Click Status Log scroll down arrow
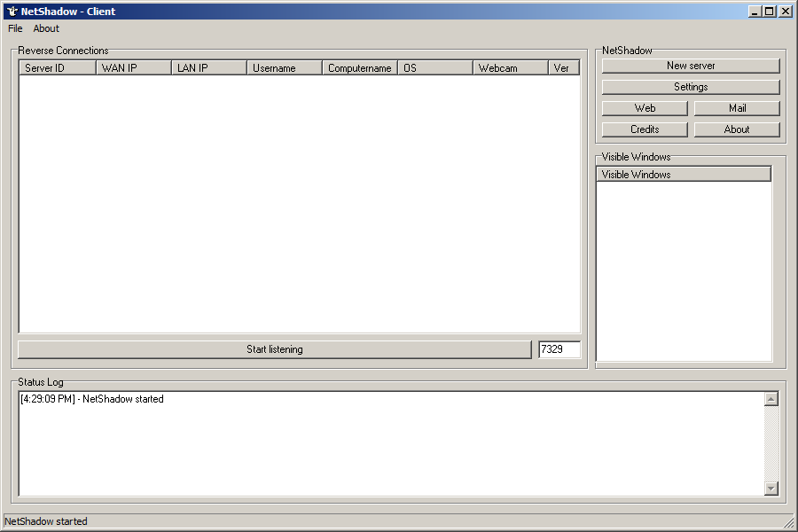Screen dimensions: 798x532 coord(771,489)
